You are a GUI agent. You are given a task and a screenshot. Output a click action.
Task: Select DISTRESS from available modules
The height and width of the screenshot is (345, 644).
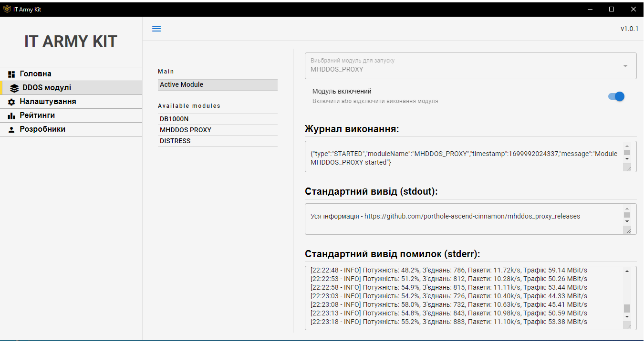tap(176, 141)
